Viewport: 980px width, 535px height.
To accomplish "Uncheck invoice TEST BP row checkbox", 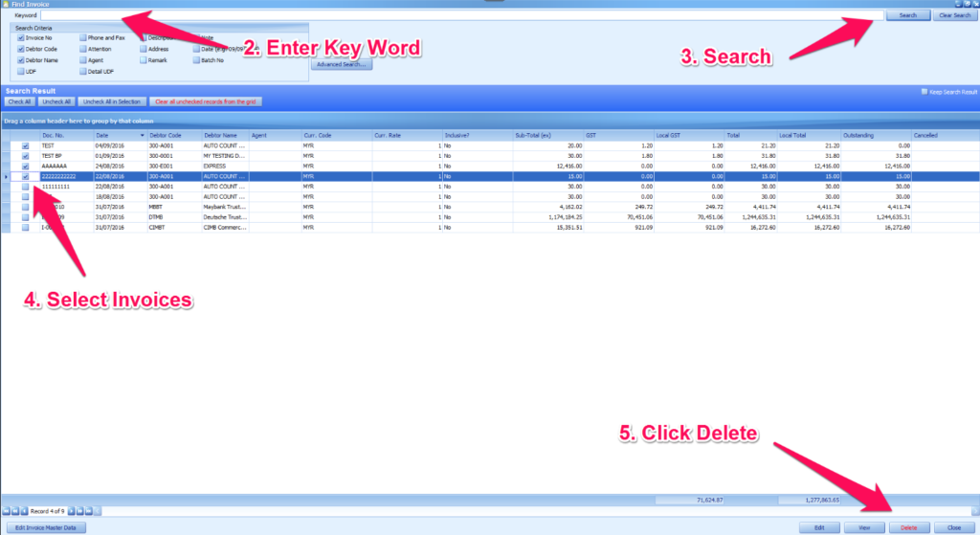I will coord(26,156).
